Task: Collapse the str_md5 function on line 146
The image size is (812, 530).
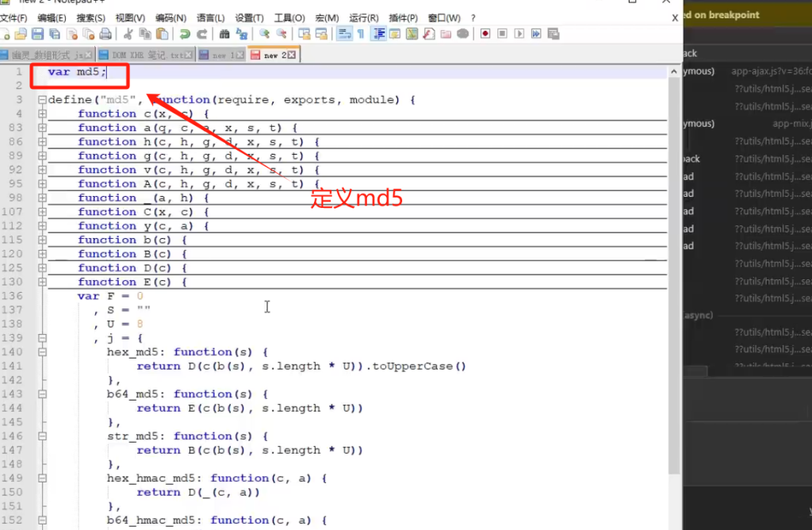Action: (x=43, y=436)
